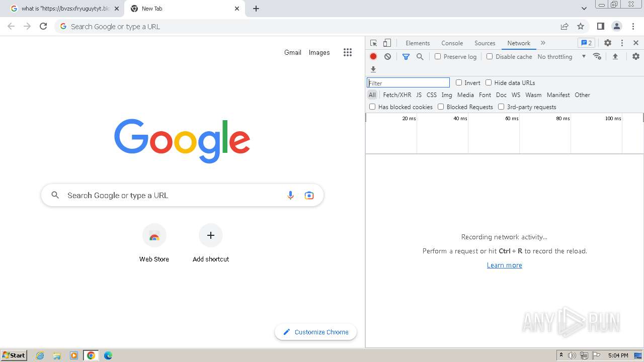Open DevTools customize three-dot menu
This screenshot has width=644, height=362.
pos(622,43)
